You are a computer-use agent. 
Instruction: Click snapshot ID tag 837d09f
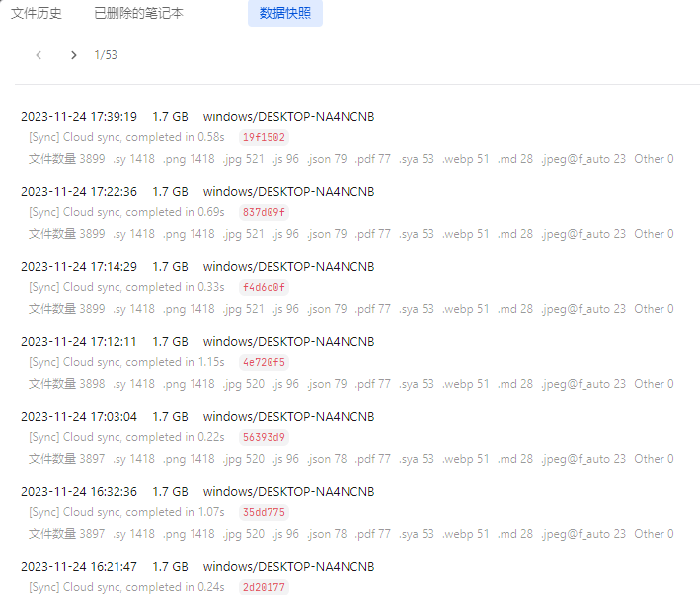coord(264,212)
